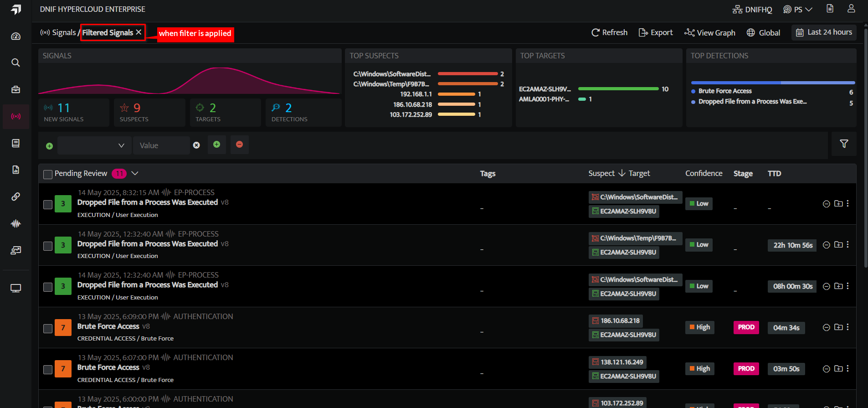Image resolution: width=868 pixels, height=408 pixels.
Task: Expand the Pending Review dropdown
Action: click(135, 173)
